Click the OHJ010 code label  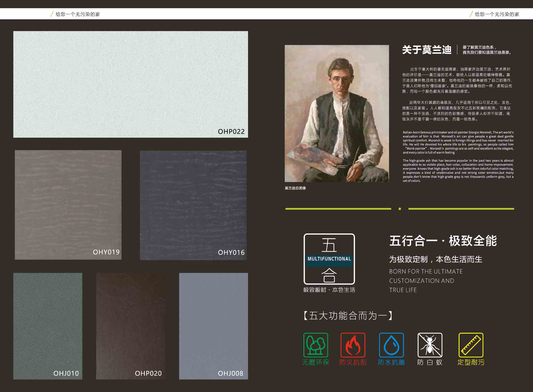click(x=66, y=373)
